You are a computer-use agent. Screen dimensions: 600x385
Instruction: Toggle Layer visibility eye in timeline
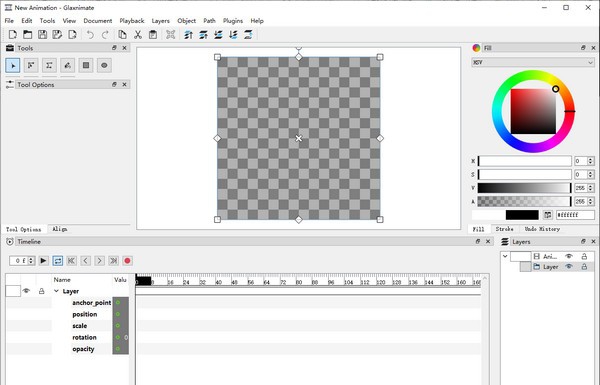tap(26, 291)
